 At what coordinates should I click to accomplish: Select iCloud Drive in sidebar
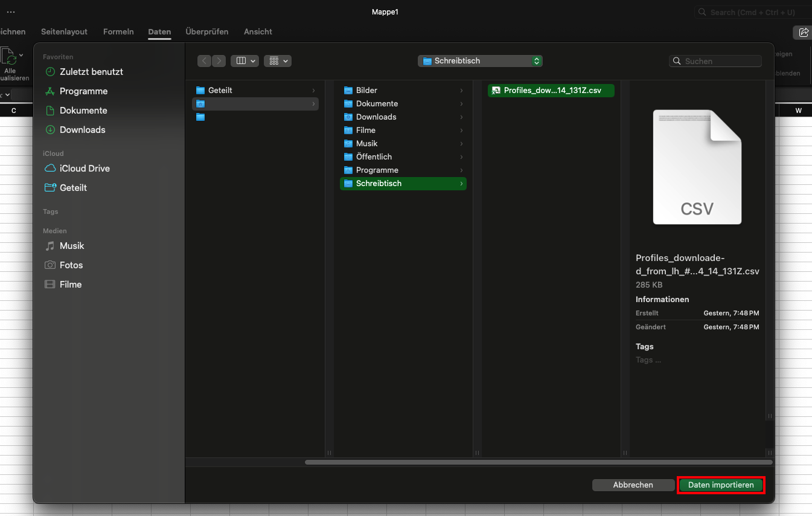85,169
